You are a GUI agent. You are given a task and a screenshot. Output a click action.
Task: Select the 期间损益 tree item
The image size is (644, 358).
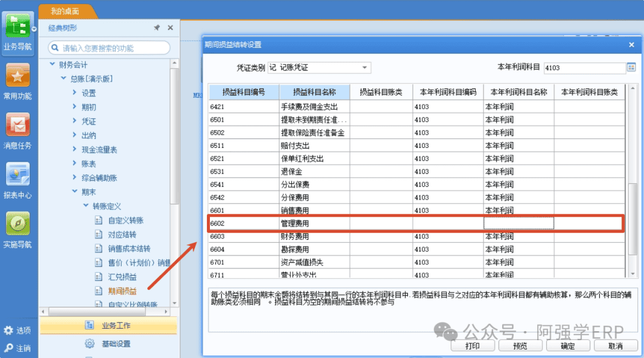[122, 291]
